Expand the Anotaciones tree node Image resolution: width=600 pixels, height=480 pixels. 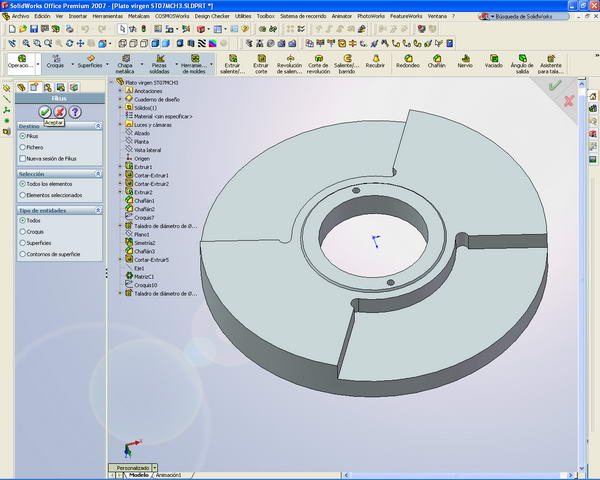pyautogui.click(x=120, y=90)
